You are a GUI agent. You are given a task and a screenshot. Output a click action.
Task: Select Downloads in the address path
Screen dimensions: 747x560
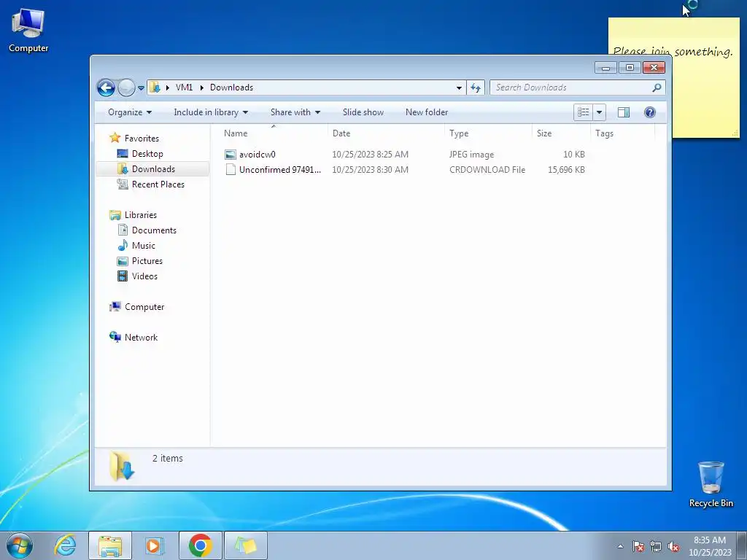point(231,87)
